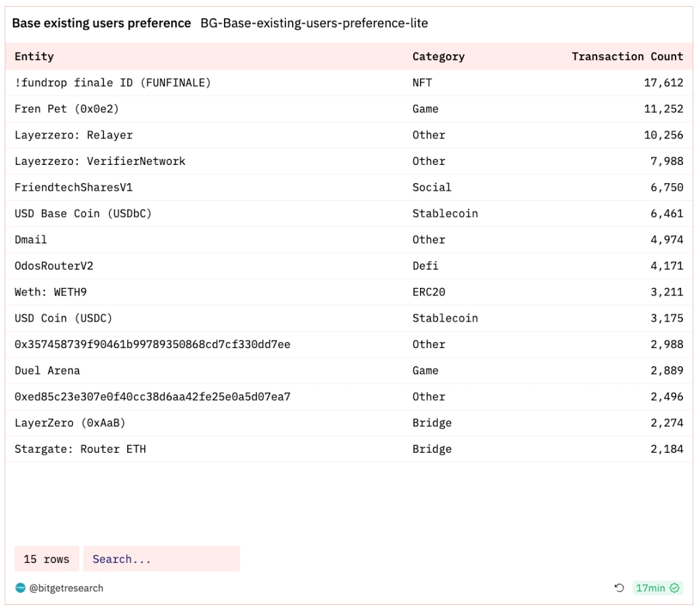Click the Defi category cell
This screenshot has width=700, height=611.
(425, 266)
